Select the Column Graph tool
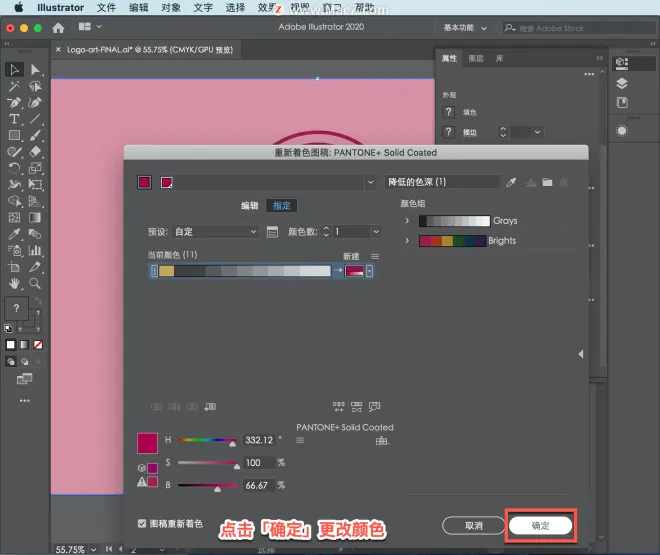The height and width of the screenshot is (555, 660). pyautogui.click(x=35, y=251)
